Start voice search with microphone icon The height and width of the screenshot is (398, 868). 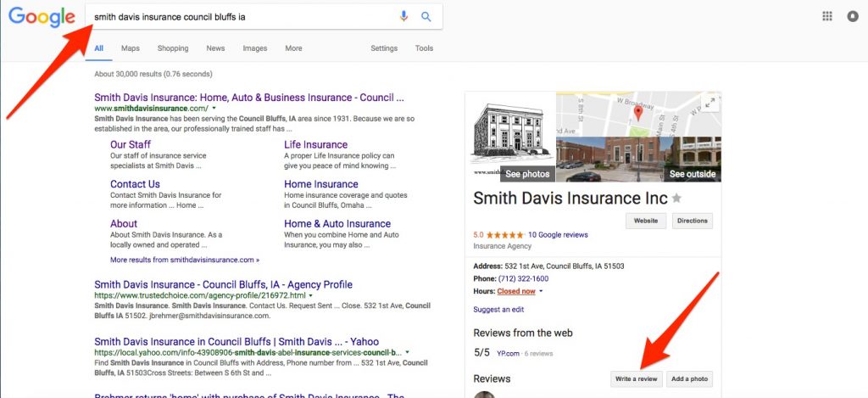(403, 16)
